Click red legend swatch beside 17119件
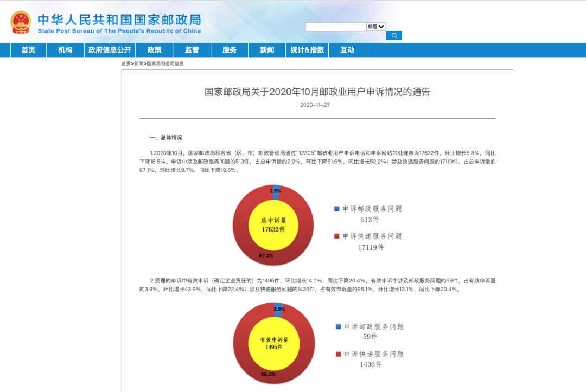Screen dimensions: 586x392 click(337, 236)
